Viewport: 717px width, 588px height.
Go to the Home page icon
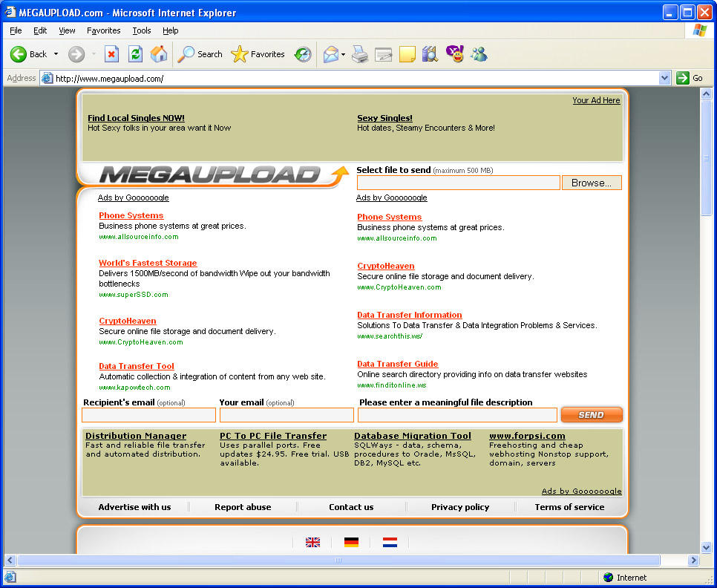(x=159, y=54)
